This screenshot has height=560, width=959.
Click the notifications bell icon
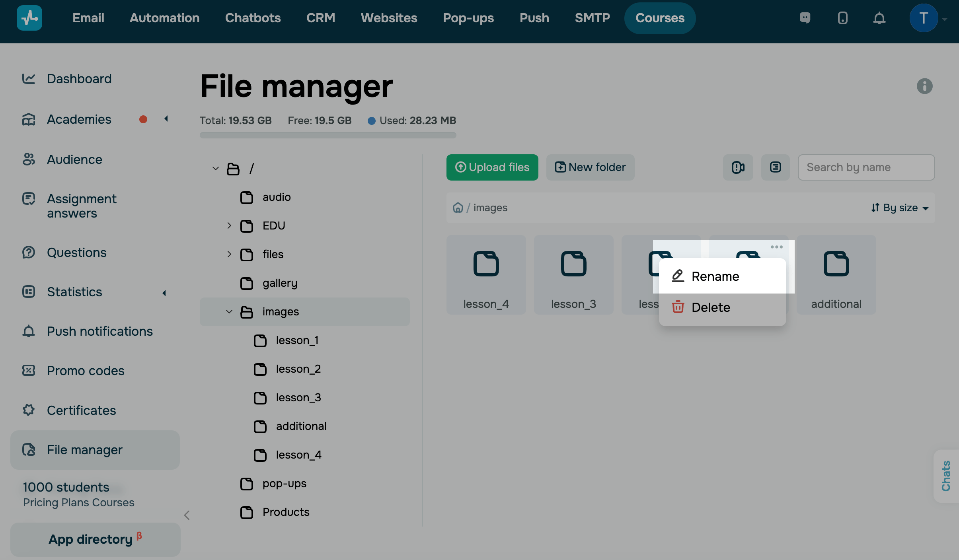click(879, 18)
